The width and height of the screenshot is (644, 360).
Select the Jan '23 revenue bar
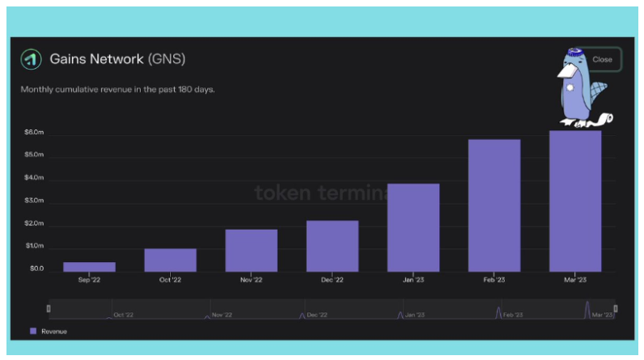[x=413, y=227]
